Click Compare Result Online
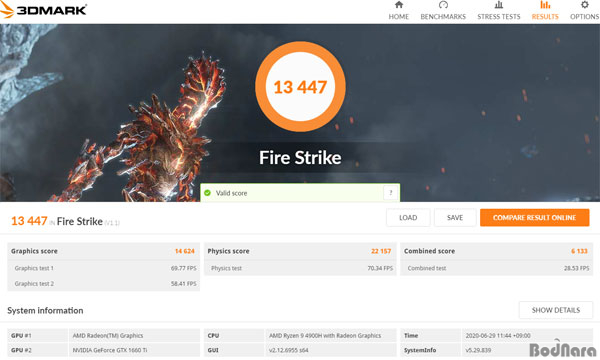Image resolution: width=600 pixels, height=360 pixels. click(535, 218)
